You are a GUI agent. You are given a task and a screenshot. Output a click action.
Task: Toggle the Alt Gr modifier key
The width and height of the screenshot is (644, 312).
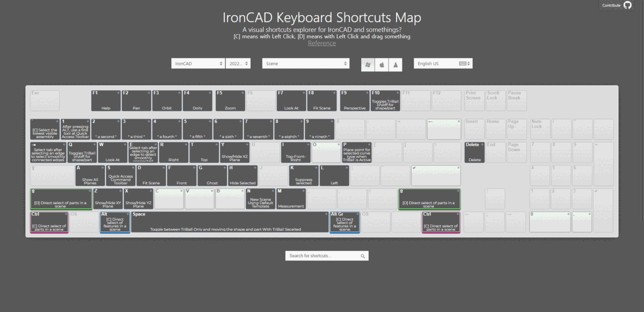pyautogui.click(x=344, y=222)
